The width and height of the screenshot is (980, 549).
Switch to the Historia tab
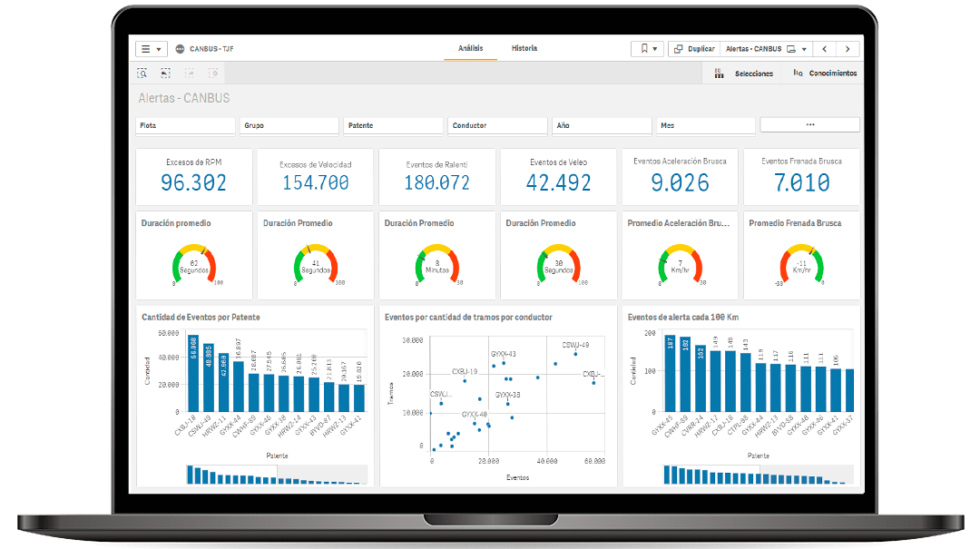[524, 48]
